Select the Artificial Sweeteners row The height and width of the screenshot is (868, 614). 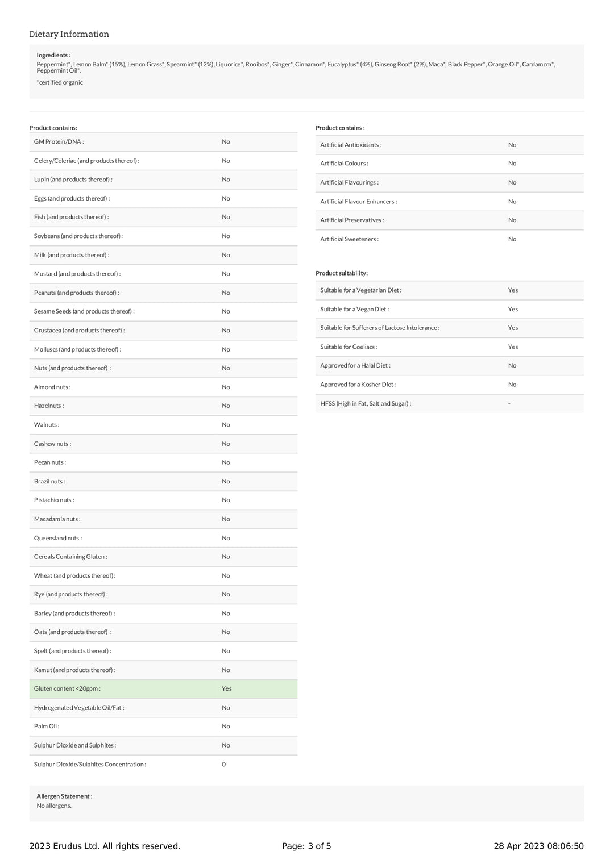pyautogui.click(x=449, y=239)
